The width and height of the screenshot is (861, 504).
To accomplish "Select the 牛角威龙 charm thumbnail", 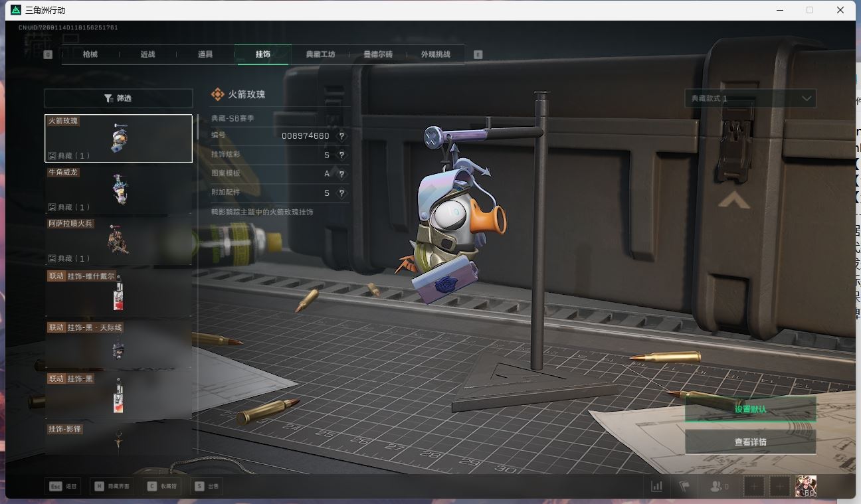I will [118, 190].
